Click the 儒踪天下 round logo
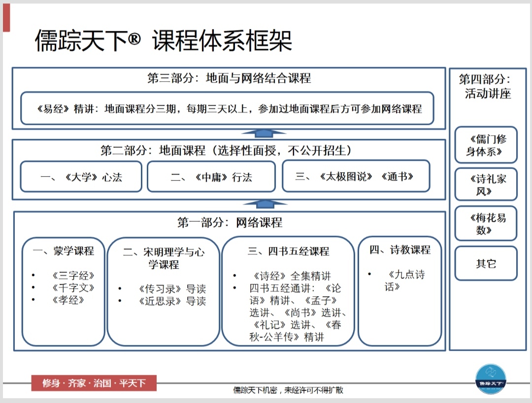 [491, 379]
